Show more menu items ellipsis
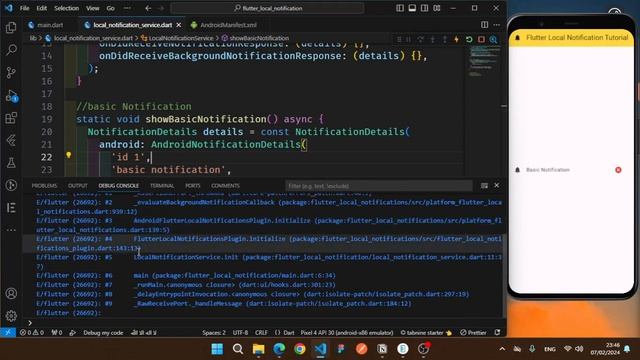The width and height of the screenshot is (640, 360). coord(127,8)
